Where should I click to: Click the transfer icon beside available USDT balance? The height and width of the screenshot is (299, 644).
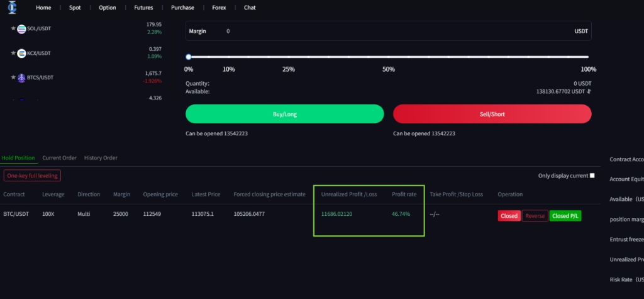point(589,91)
